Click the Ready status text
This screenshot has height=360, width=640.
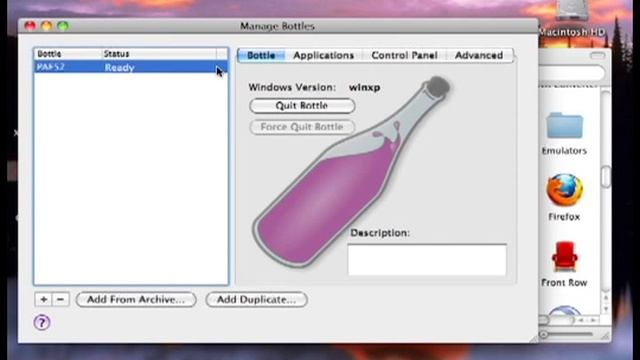pyautogui.click(x=119, y=67)
